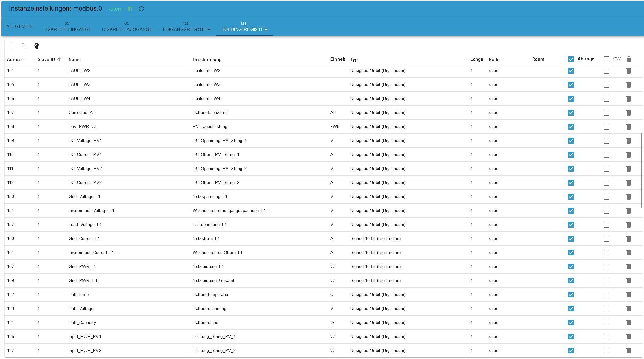Delete the Day_PWR_Wh row

click(629, 127)
